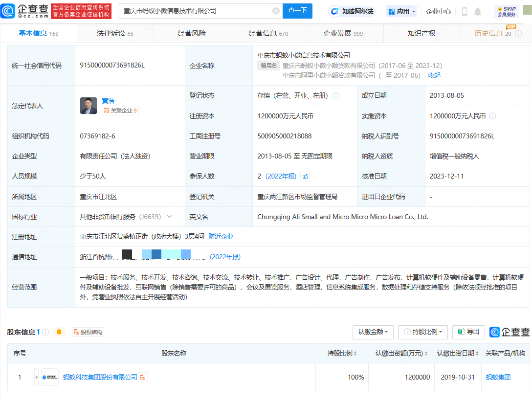
Task: Click the SVIP member service badge
Action: click(507, 11)
